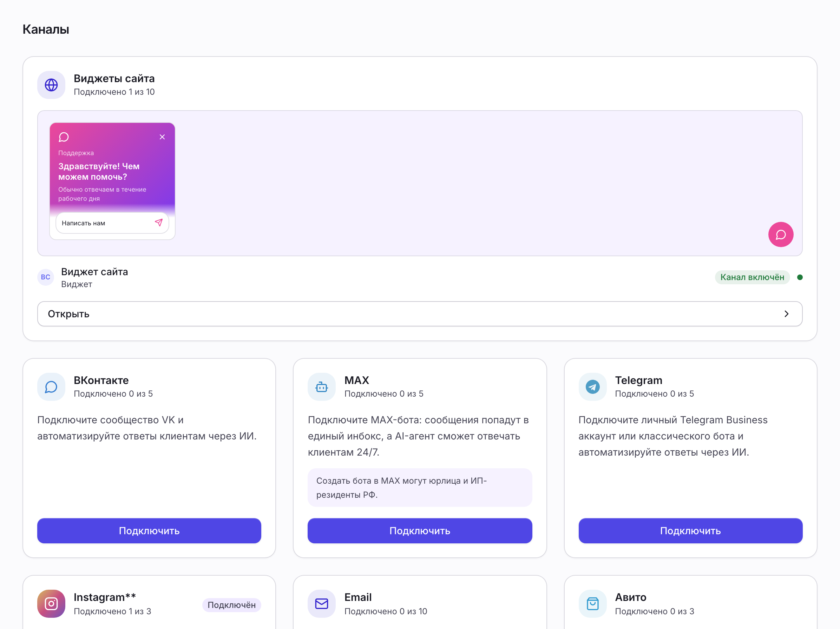Connect MAX with the Подключить button
The width and height of the screenshot is (840, 629).
click(x=420, y=531)
